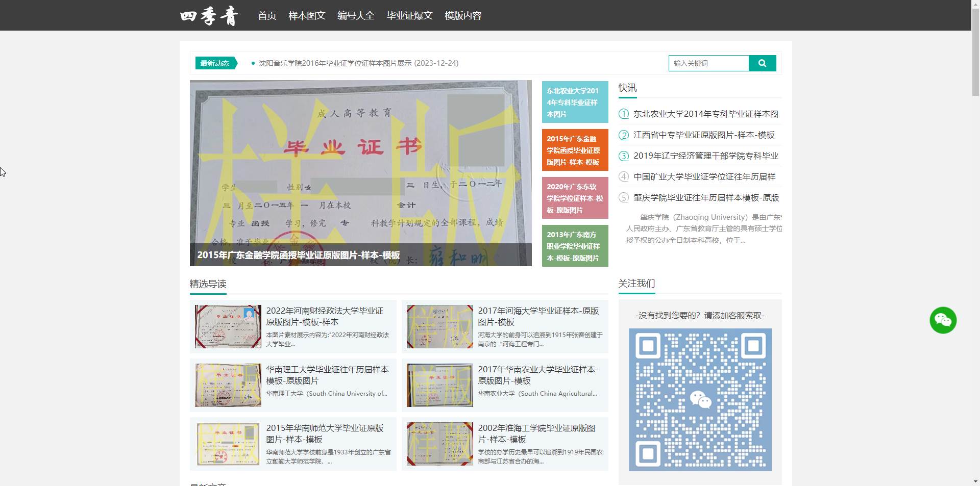Open the 2017年华南农业大学毕业证样本 title
The image size is (980, 486).
pos(538,375)
